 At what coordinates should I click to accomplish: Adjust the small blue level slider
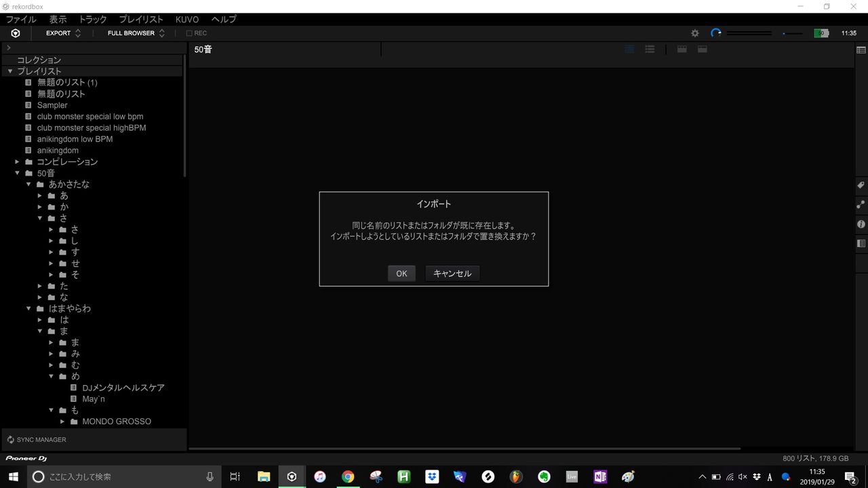(792, 33)
